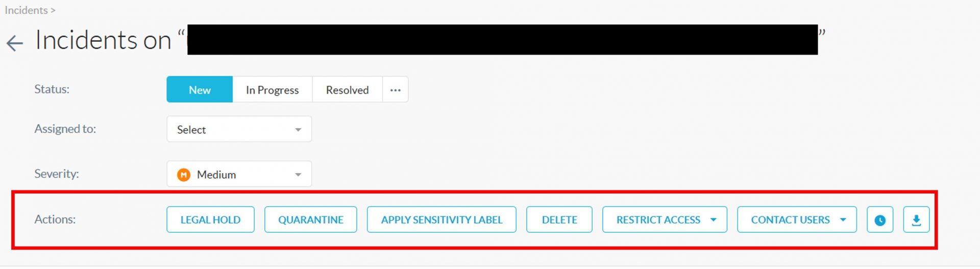Click the Restrict Access caret arrow
Image resolution: width=980 pixels, height=269 pixels.
pyautogui.click(x=714, y=220)
